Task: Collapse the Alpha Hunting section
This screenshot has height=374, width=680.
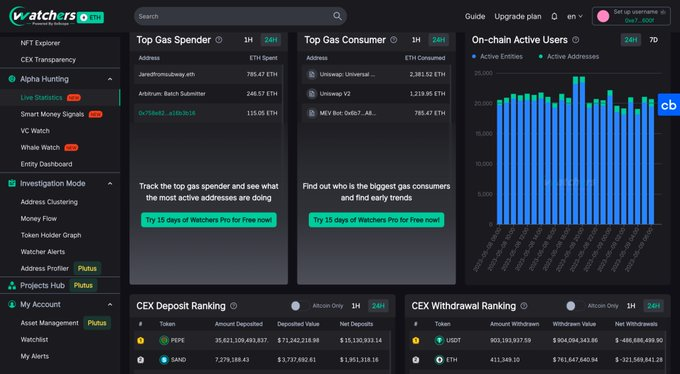Action: click(110, 79)
